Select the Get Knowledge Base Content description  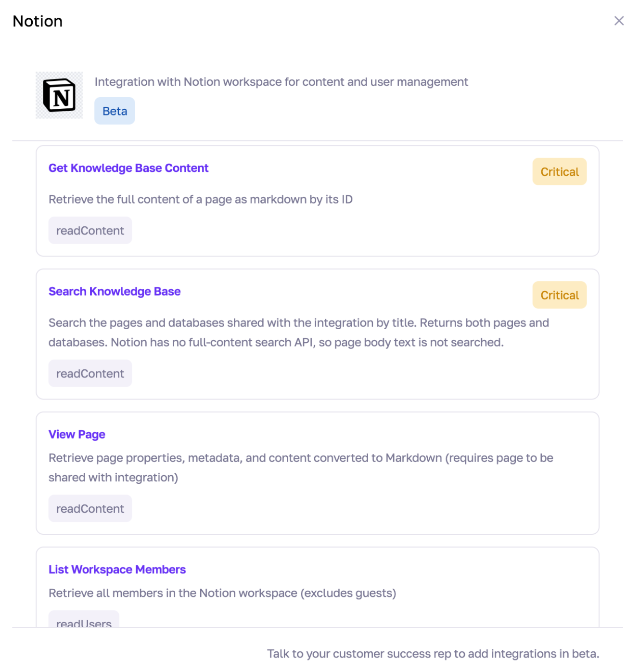click(x=201, y=199)
